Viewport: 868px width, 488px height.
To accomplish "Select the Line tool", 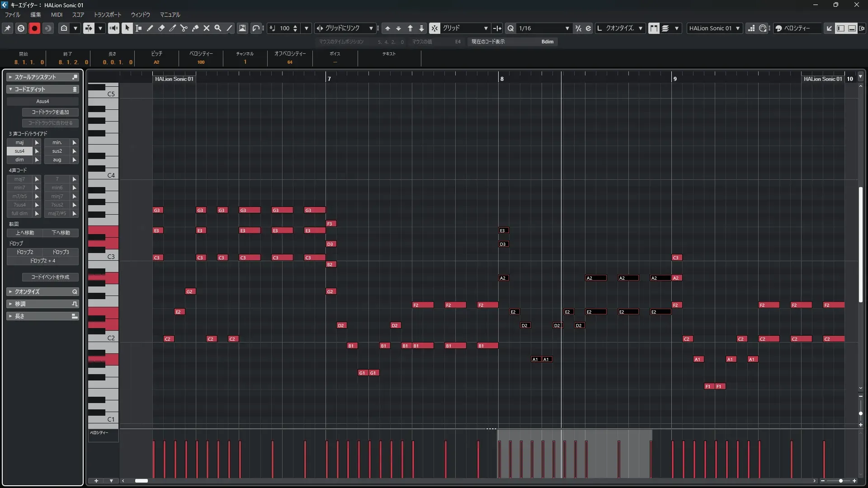I will 229,28.
